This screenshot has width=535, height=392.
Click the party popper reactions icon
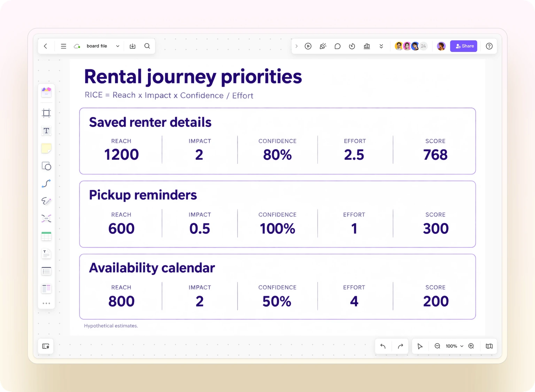(x=323, y=46)
